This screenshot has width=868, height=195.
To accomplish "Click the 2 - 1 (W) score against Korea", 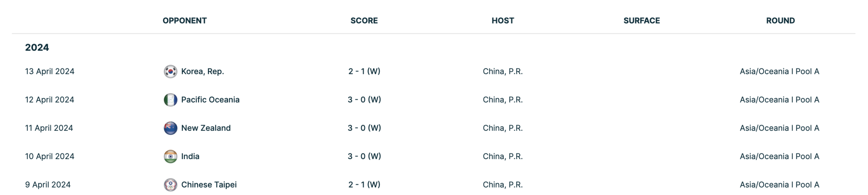I will click(x=364, y=71).
